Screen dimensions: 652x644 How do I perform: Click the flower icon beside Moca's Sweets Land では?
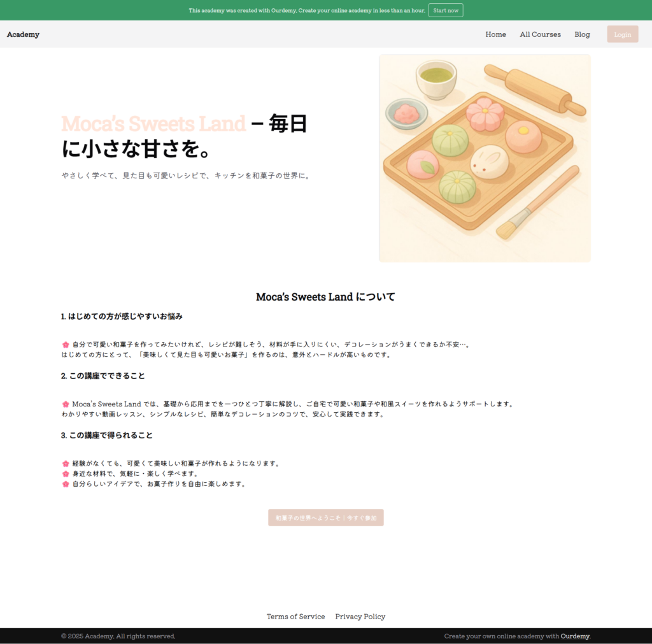(x=66, y=404)
